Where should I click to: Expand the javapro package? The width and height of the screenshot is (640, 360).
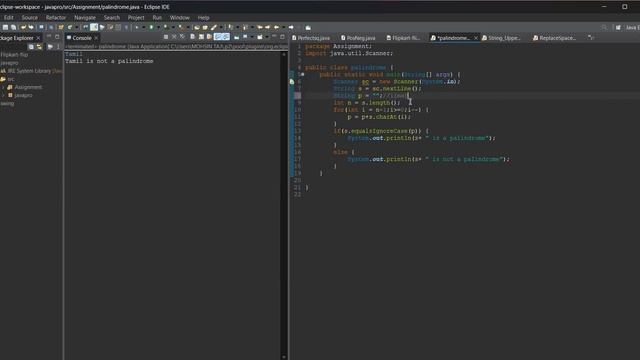pos(3,96)
